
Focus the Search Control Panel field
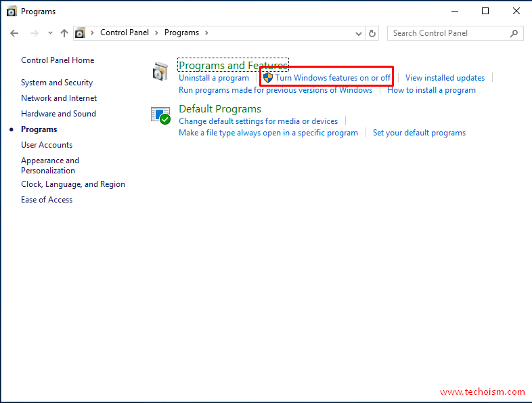click(x=456, y=33)
